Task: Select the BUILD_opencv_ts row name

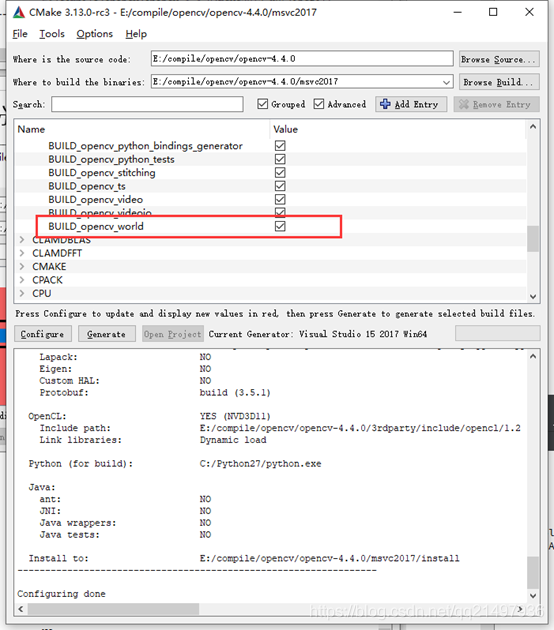Action: 87,186
